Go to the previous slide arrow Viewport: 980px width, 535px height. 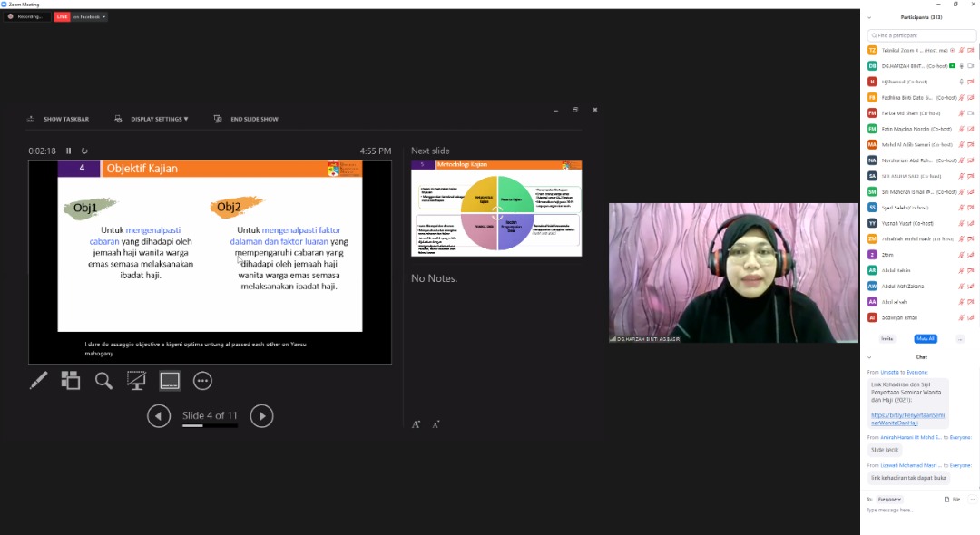[x=159, y=416]
